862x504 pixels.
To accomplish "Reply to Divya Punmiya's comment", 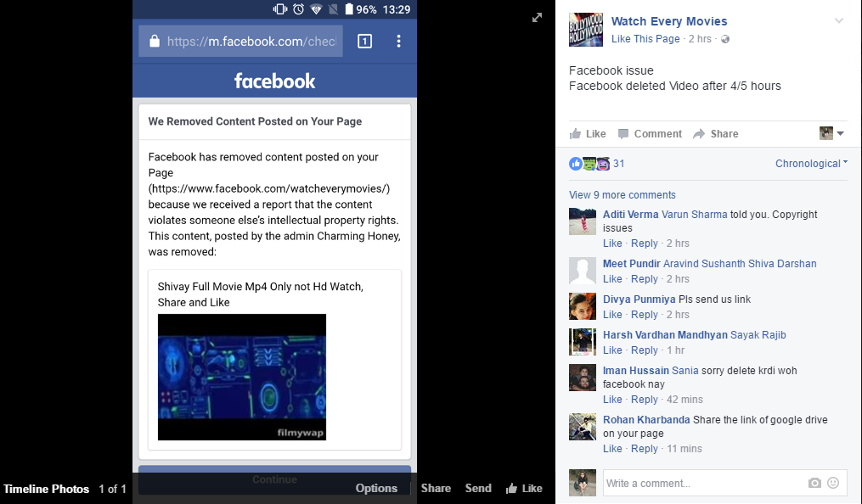I will (x=645, y=314).
